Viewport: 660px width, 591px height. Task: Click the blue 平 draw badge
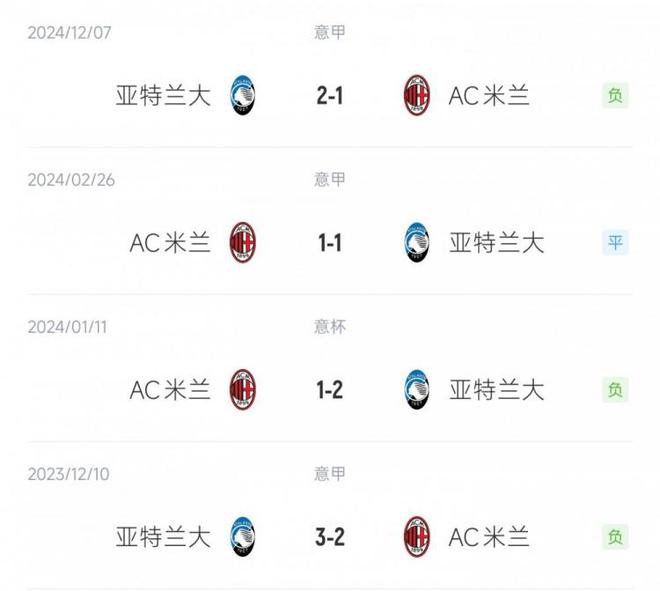615,243
